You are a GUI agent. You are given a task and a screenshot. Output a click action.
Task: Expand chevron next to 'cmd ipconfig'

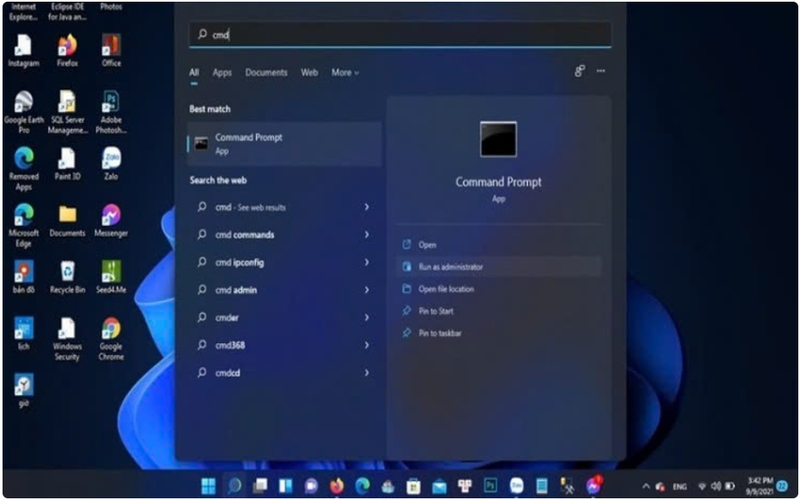click(x=367, y=262)
